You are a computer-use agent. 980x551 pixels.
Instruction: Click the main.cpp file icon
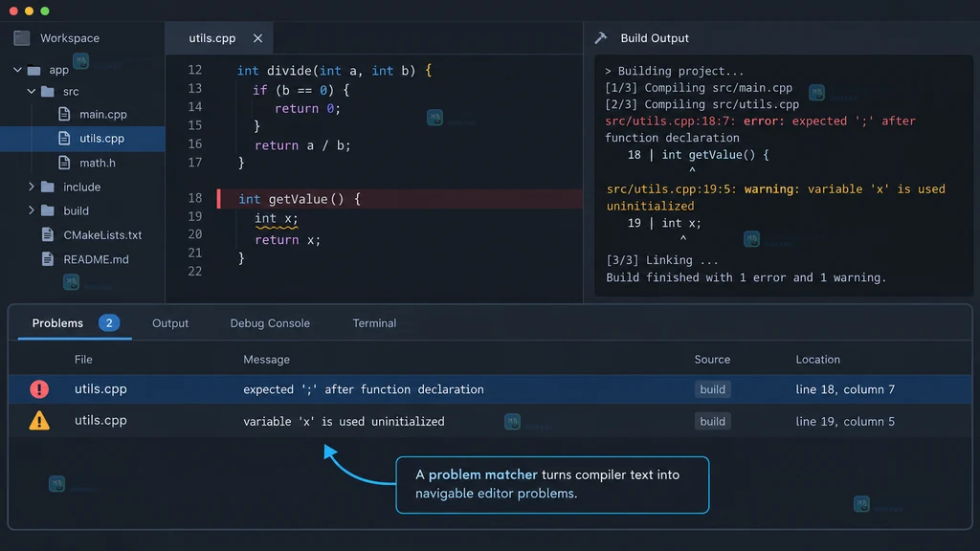pos(64,115)
